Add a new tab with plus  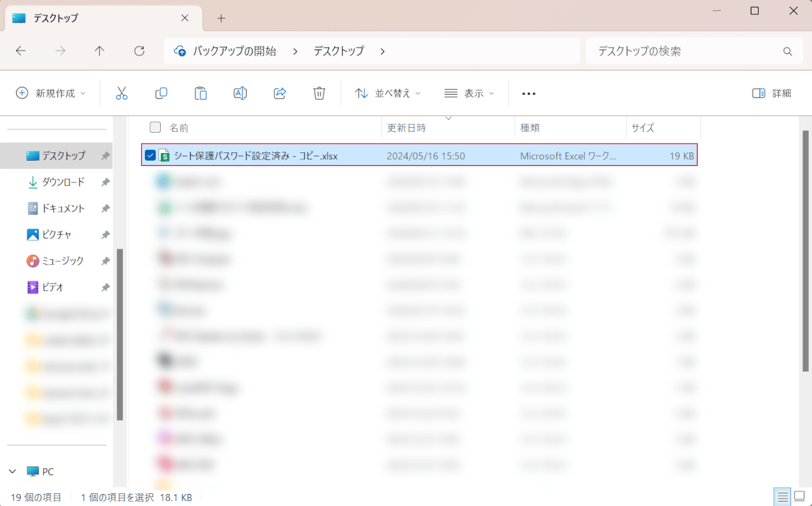[x=221, y=18]
